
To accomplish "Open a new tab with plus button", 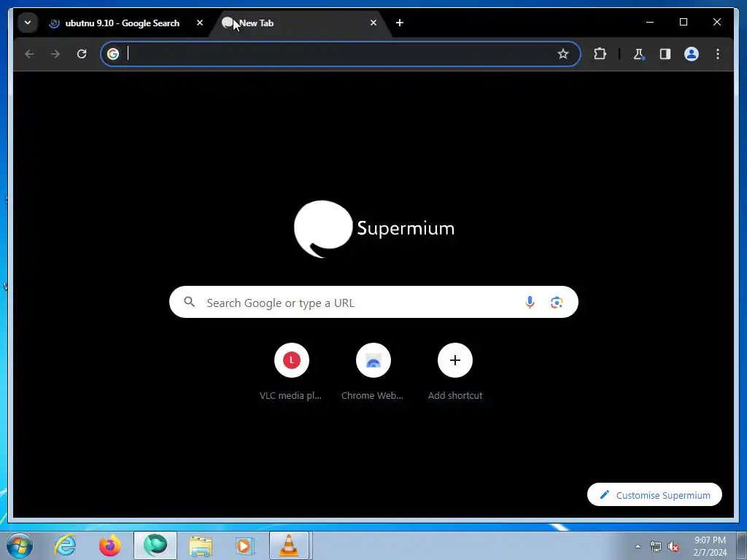I will [x=399, y=23].
